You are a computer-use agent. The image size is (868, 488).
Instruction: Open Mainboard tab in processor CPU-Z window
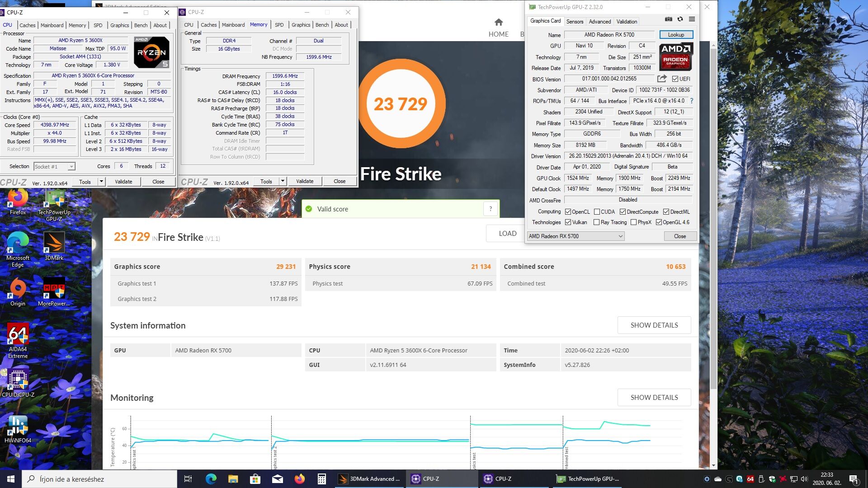(x=52, y=25)
